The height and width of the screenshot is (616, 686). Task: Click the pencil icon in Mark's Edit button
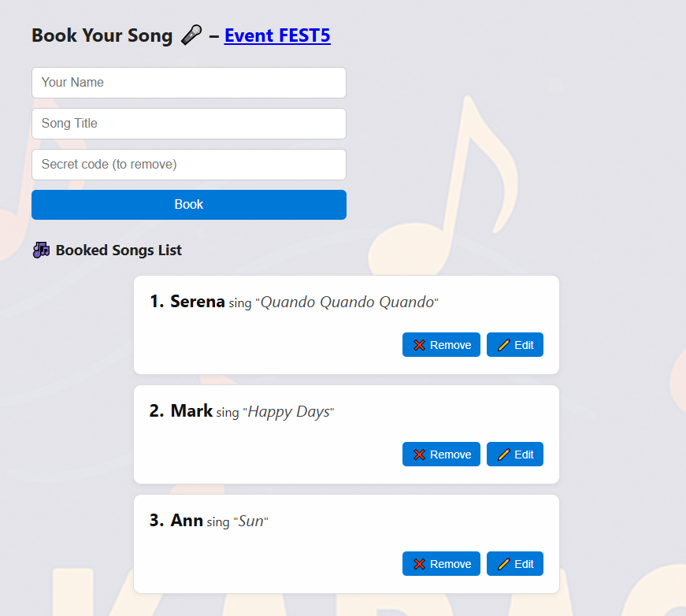(x=504, y=455)
